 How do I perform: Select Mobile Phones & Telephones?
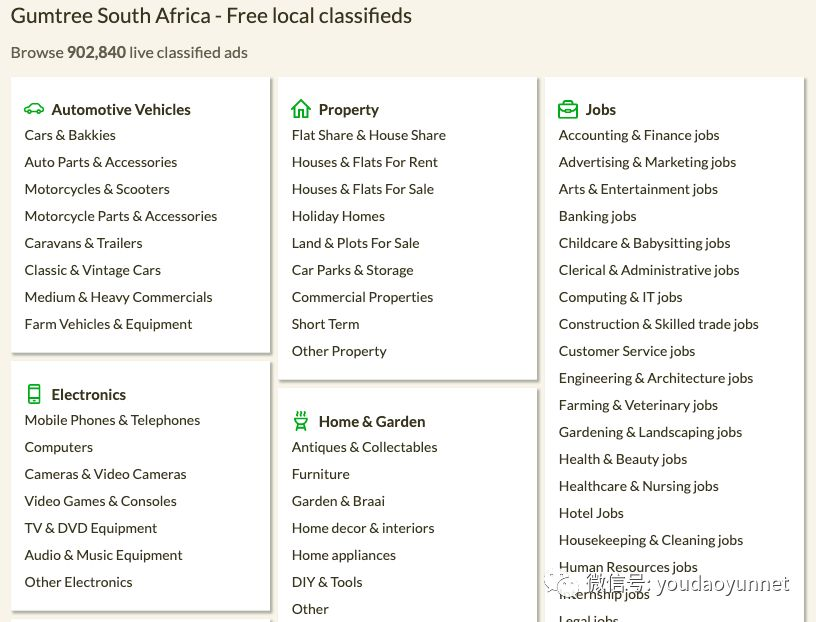pyautogui.click(x=112, y=420)
